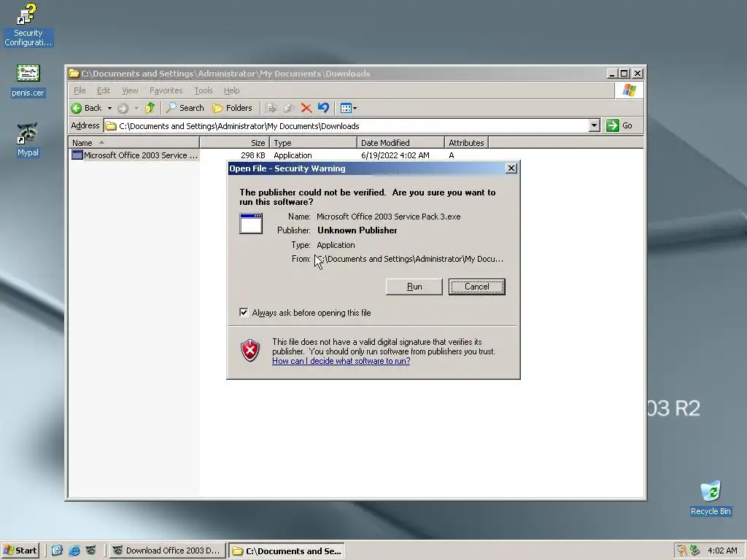
Task: Select the Recycle Bin desktop icon
Action: tap(711, 498)
